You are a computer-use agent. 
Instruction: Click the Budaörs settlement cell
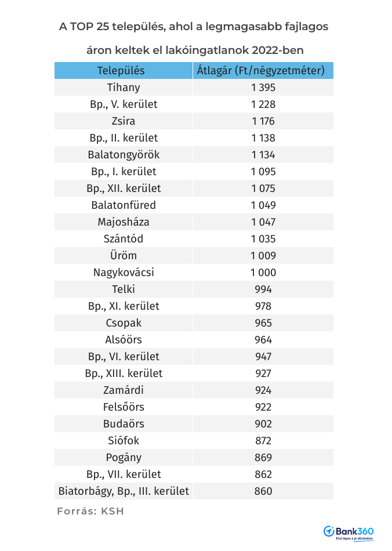tap(124, 424)
